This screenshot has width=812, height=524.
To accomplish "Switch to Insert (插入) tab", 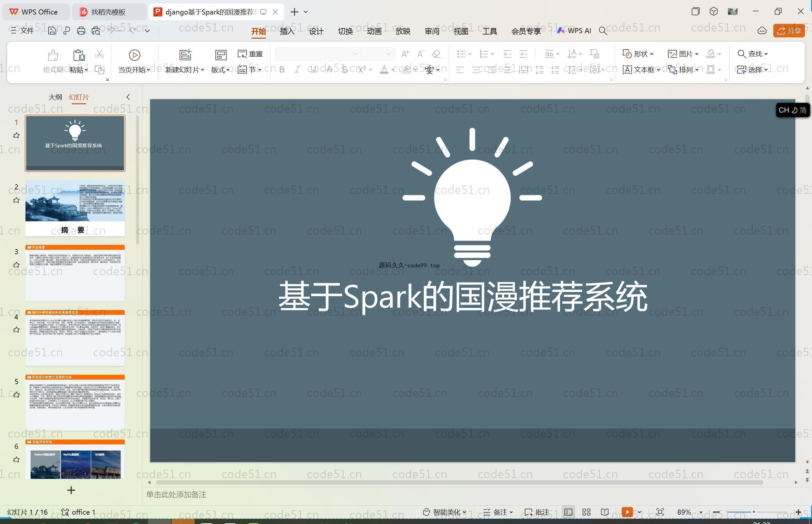I will click(x=287, y=31).
